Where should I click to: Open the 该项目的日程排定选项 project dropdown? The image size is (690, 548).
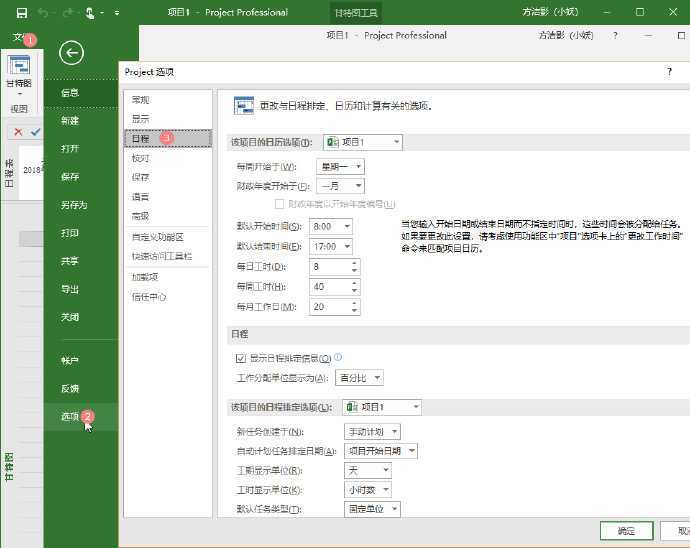[382, 407]
